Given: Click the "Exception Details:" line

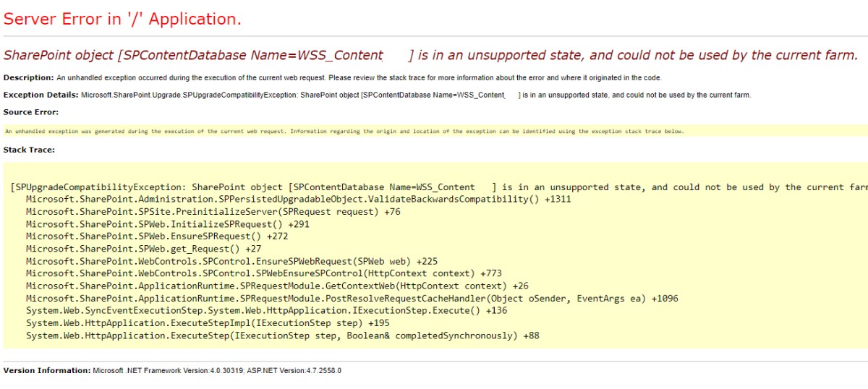Looking at the screenshot, I should [x=378, y=95].
